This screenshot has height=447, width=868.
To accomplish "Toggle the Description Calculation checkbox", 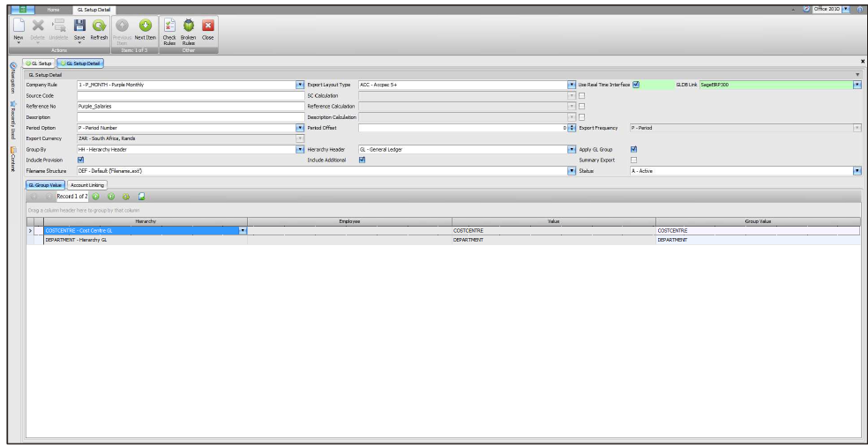I will 582,117.
